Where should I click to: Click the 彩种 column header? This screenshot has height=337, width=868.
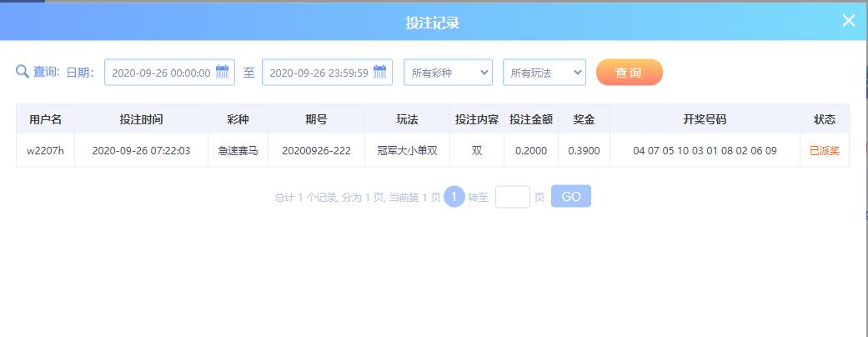[238, 119]
